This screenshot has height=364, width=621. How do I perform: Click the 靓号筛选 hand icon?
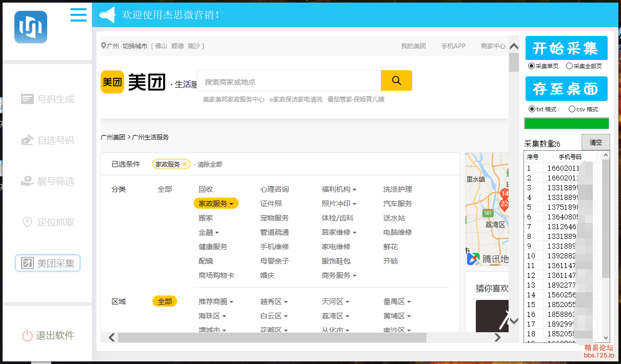[27, 181]
